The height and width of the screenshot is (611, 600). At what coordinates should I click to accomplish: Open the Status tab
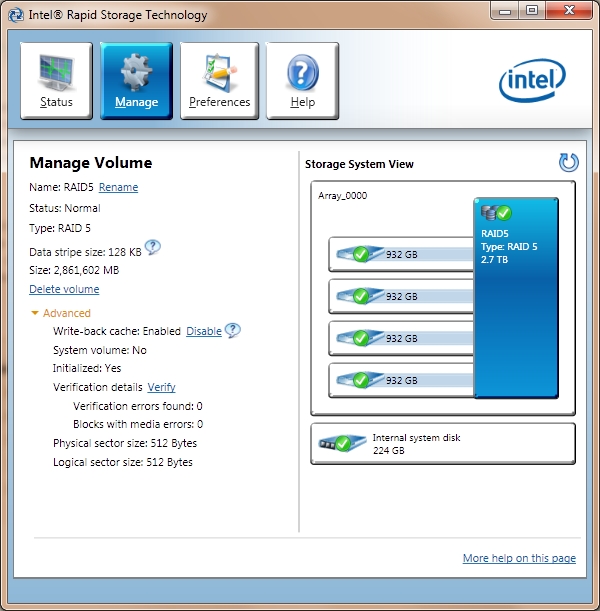[x=56, y=81]
